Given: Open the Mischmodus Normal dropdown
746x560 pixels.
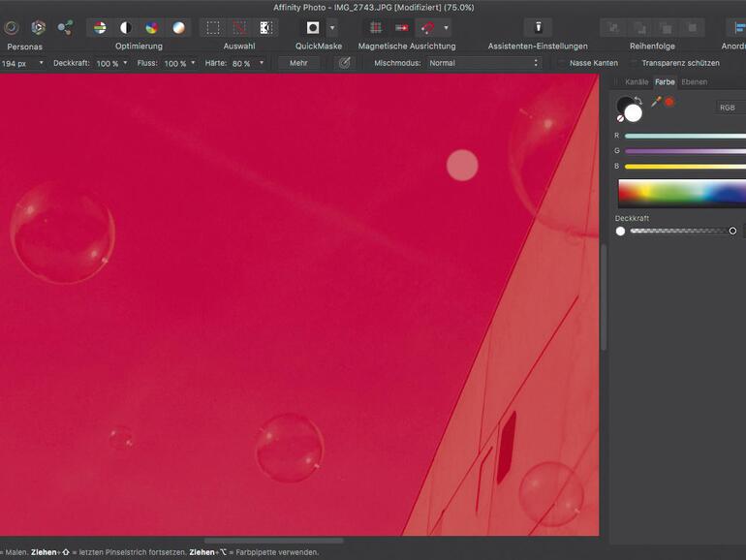Looking at the screenshot, I should pyautogui.click(x=483, y=63).
